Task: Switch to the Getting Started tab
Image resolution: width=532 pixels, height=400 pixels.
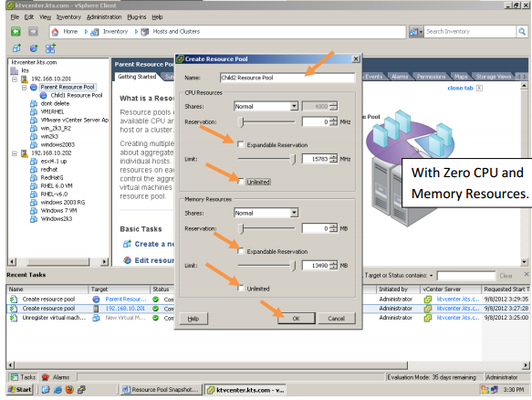Action: point(137,77)
